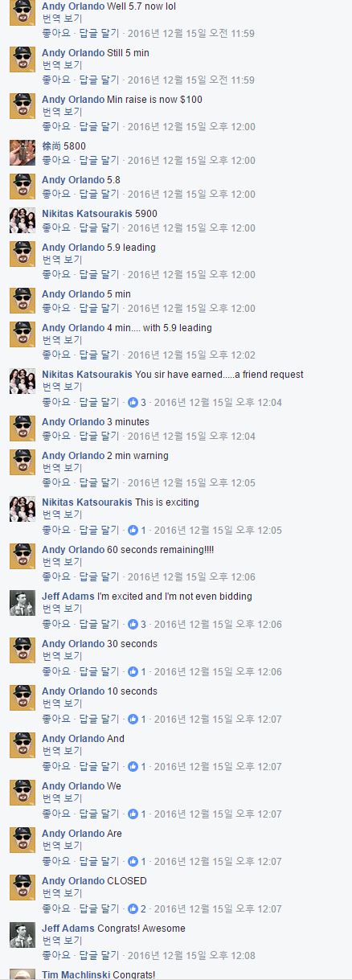The height and width of the screenshot is (980, 352).
Task: Click the like icon on 'CLOSED' comment
Action: pos(133,908)
